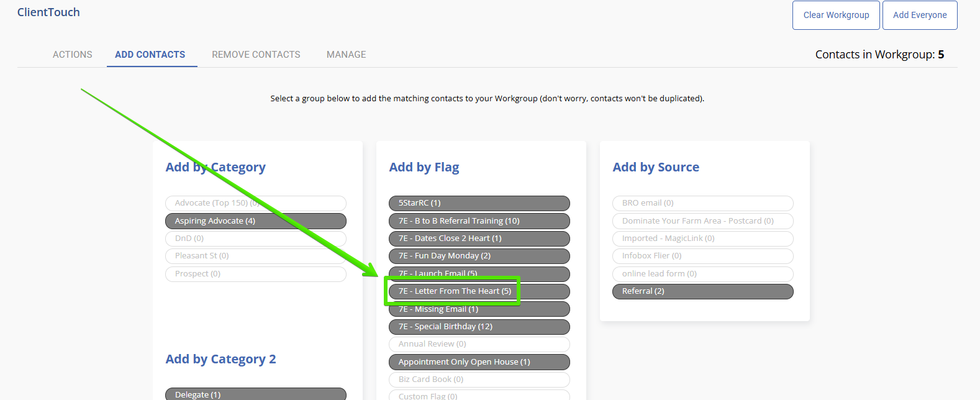Go to the Manage tab
This screenshot has height=400, width=980.
346,55
